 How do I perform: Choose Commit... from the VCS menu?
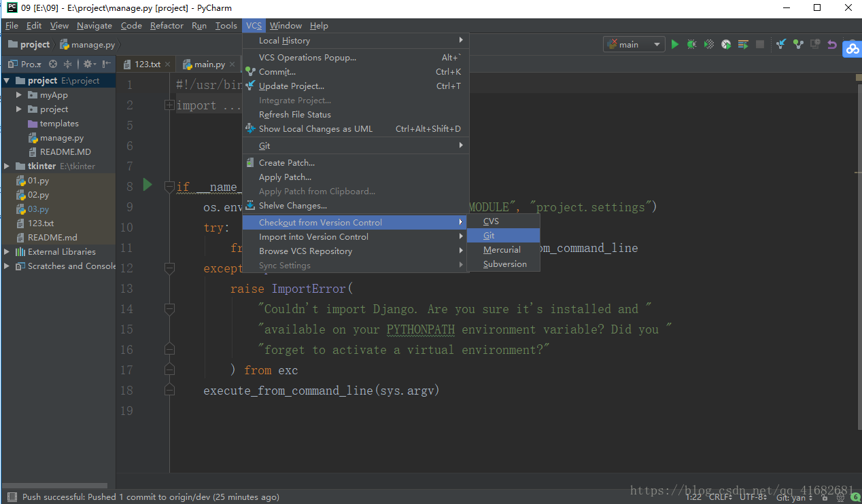coord(356,72)
